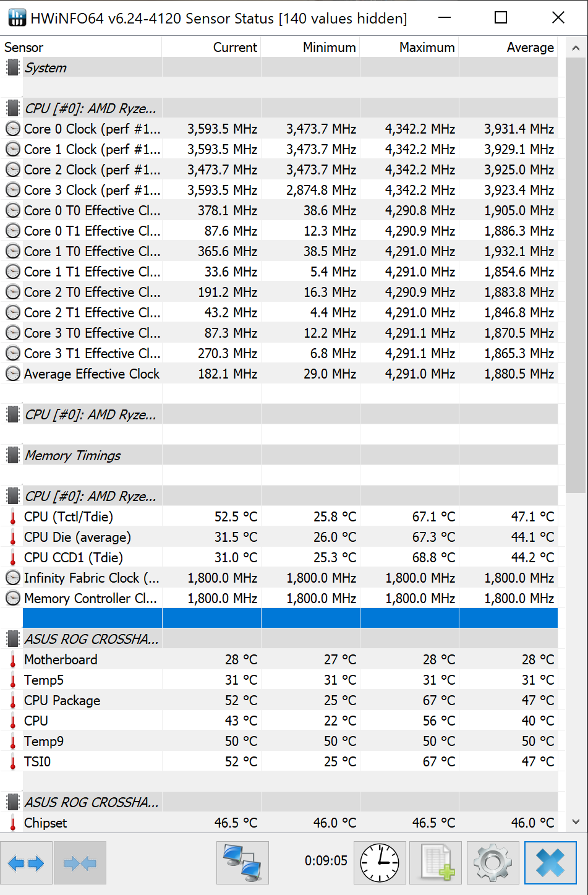Image resolution: width=588 pixels, height=895 pixels.
Task: Click the Current column header
Action: click(235, 48)
